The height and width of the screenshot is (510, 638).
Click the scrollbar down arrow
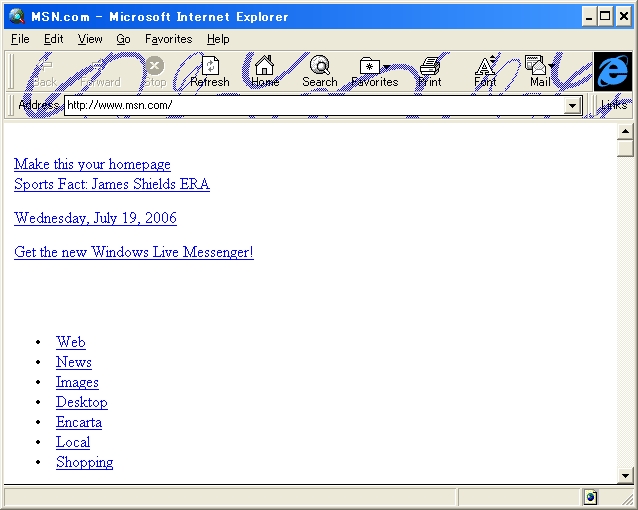coord(625,475)
